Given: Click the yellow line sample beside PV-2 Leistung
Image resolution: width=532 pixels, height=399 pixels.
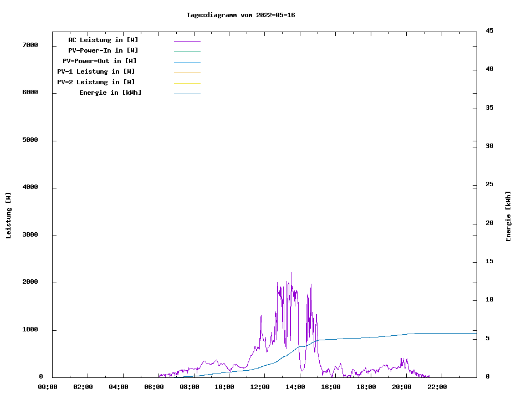Looking at the screenshot, I should [x=187, y=83].
